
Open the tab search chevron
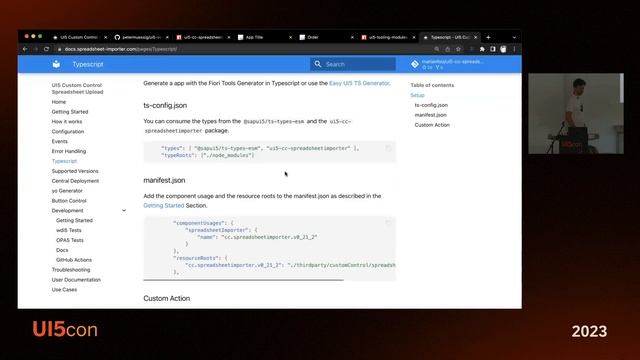[x=514, y=37]
